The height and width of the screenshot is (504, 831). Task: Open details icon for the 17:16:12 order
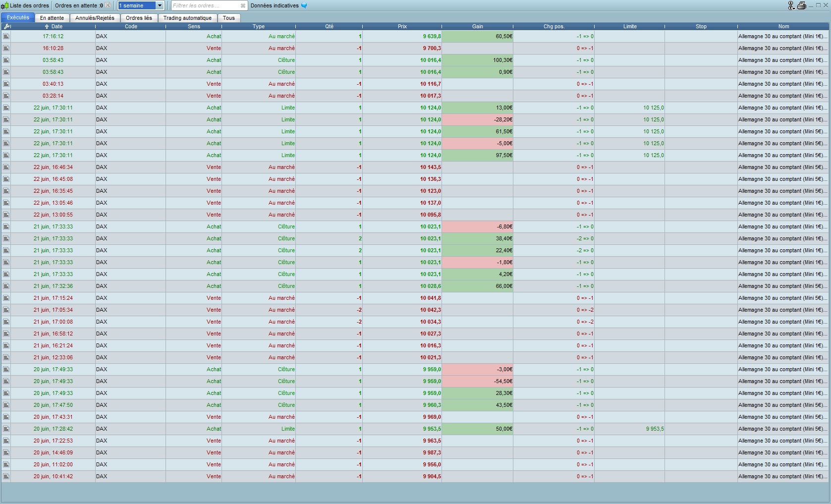[6, 36]
